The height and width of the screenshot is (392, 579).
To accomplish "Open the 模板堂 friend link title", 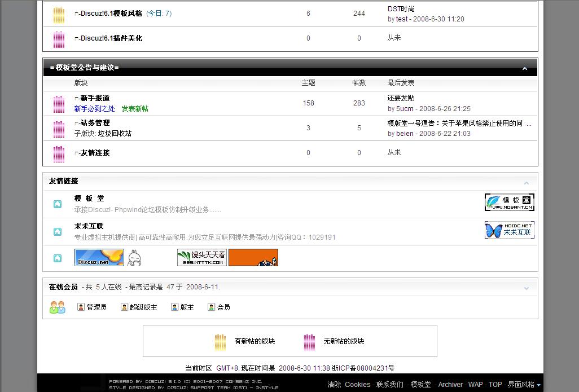I will (89, 199).
